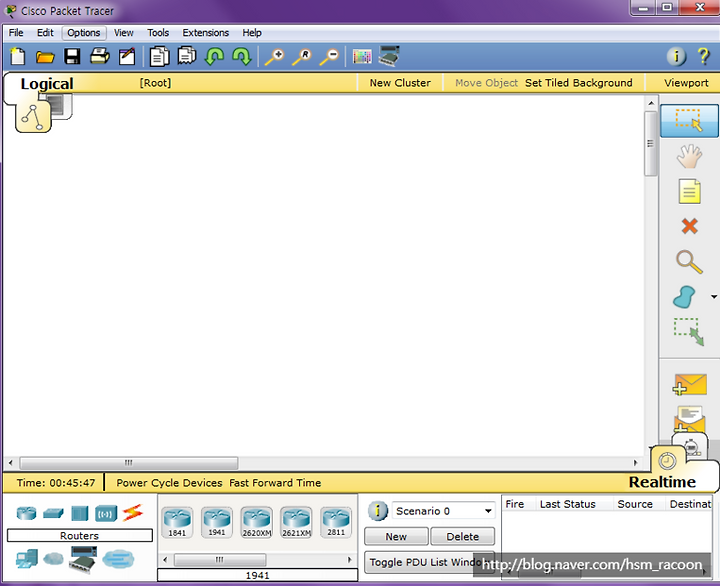Open the Options menu
This screenshot has width=720, height=586.
click(x=84, y=33)
